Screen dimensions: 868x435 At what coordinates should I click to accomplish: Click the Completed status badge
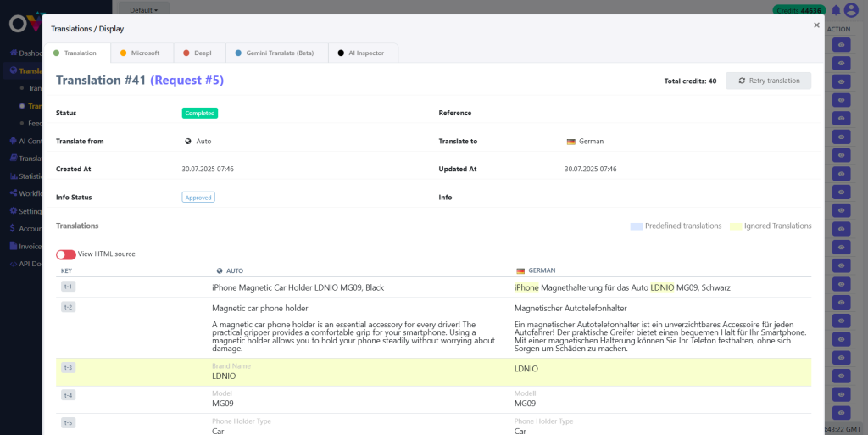pos(200,113)
